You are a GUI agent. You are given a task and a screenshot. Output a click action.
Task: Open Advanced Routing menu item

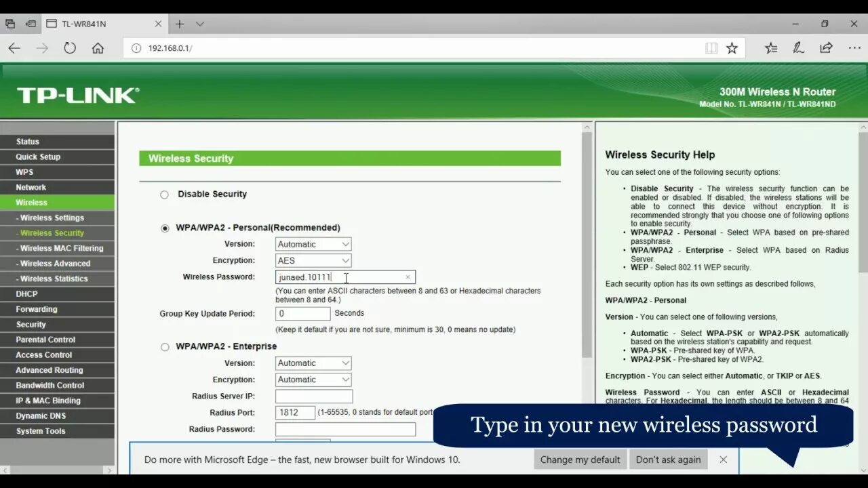pos(57,370)
